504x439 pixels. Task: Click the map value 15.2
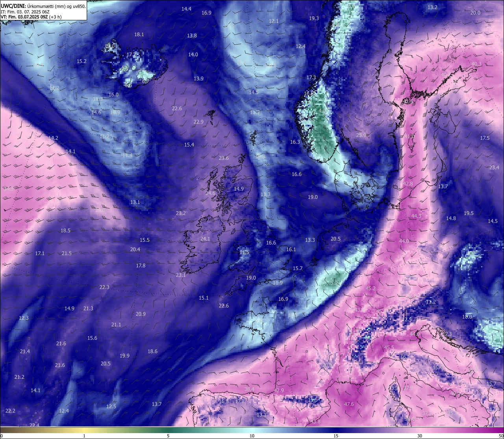coord(82,61)
